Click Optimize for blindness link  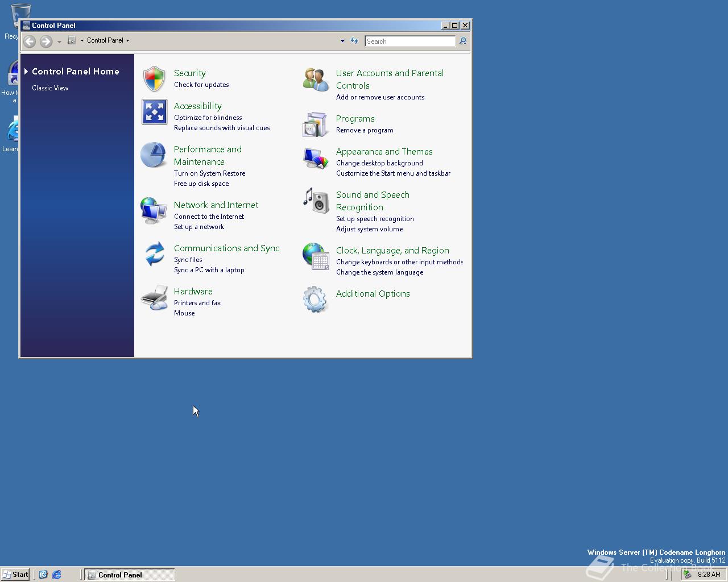point(208,118)
